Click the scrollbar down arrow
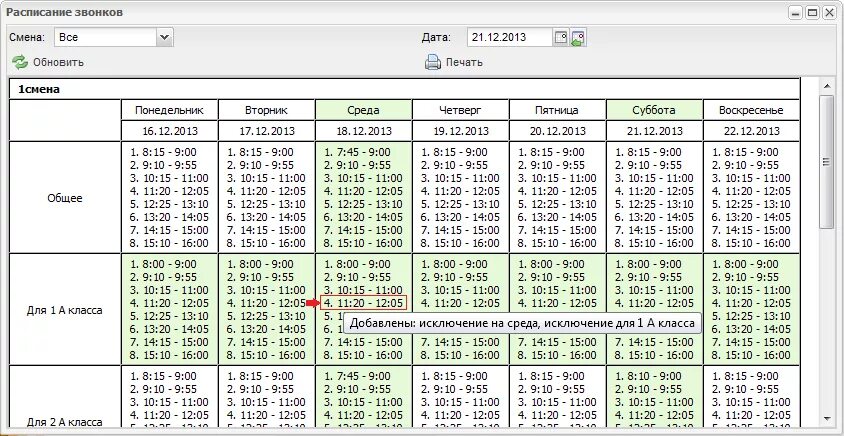The width and height of the screenshot is (844, 436). tap(826, 419)
